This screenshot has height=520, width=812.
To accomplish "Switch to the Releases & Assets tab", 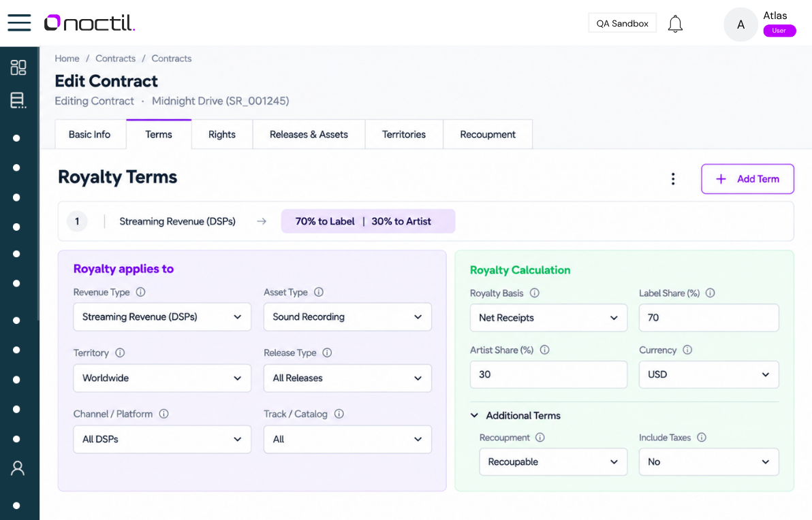I will click(x=309, y=135).
